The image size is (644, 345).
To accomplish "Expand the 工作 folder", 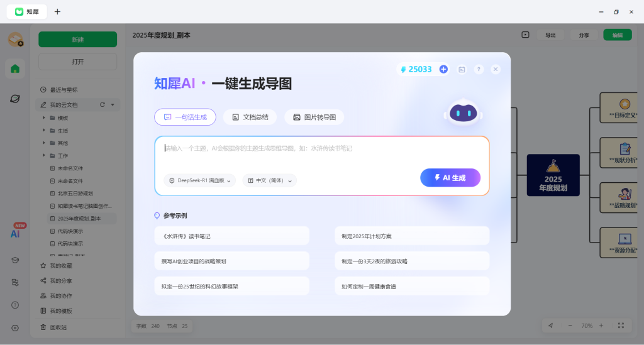I will [44, 155].
